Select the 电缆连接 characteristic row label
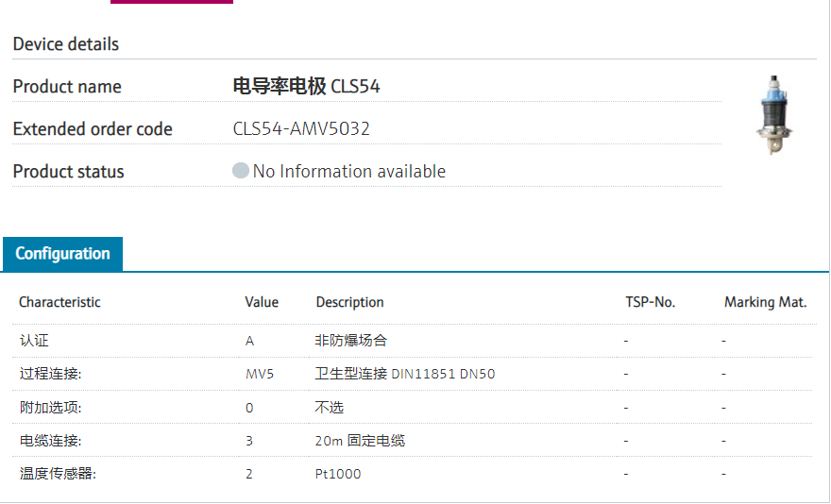The image size is (831, 504). (51, 441)
